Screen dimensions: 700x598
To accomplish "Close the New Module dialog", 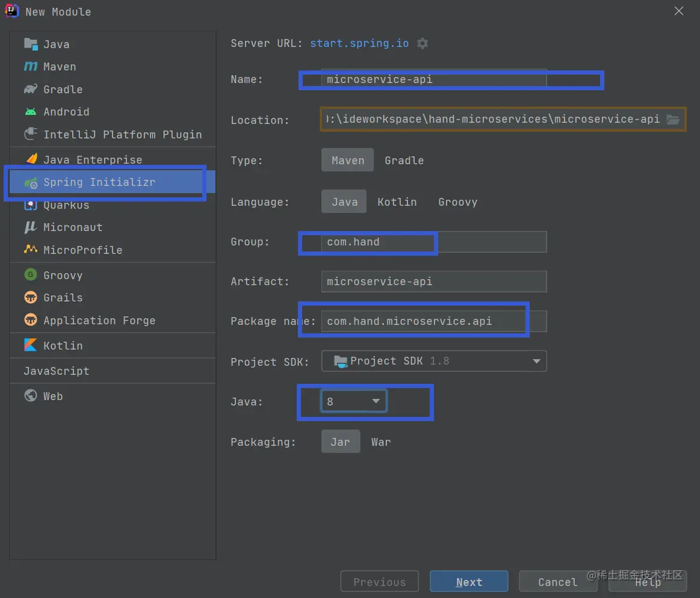I will [678, 11].
